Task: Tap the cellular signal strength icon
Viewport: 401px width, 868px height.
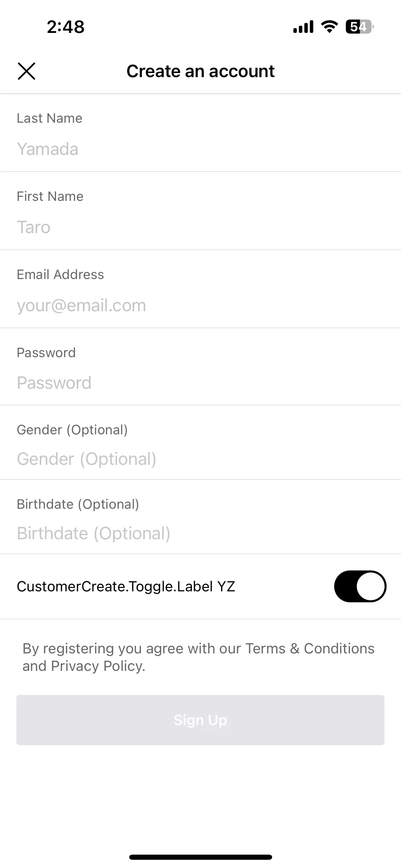Action: click(303, 27)
